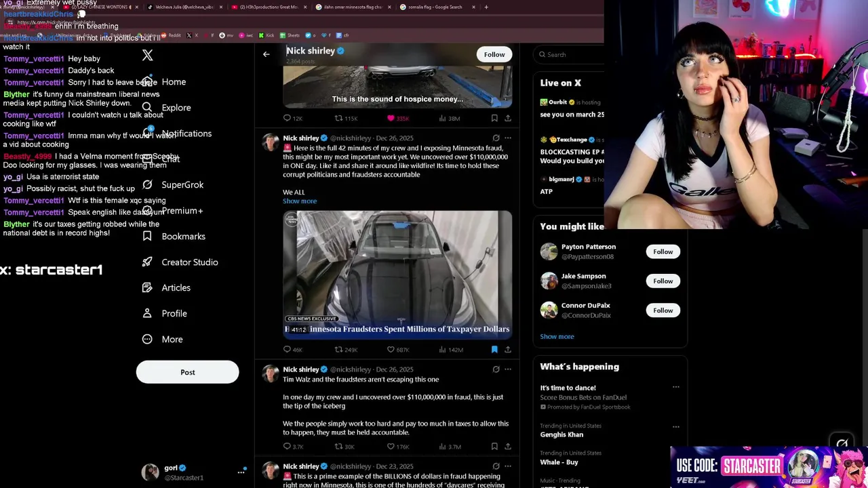Viewport: 868px width, 488px height.
Task: Share the Tim Walz post
Action: tap(508, 447)
